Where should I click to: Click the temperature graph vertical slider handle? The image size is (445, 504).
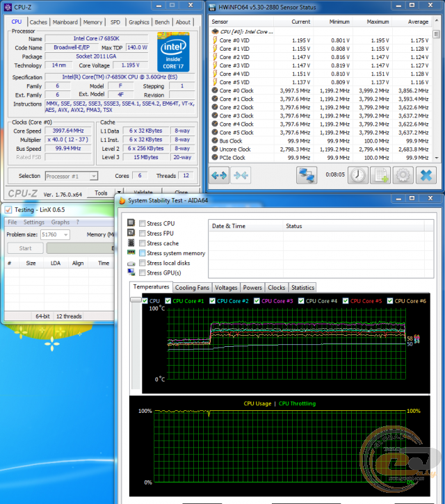136,300
